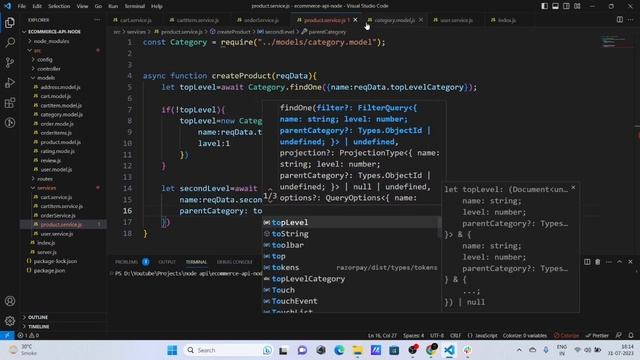Open the customize layout icon
Screen dimensions: 640x360
click(x=577, y=6)
